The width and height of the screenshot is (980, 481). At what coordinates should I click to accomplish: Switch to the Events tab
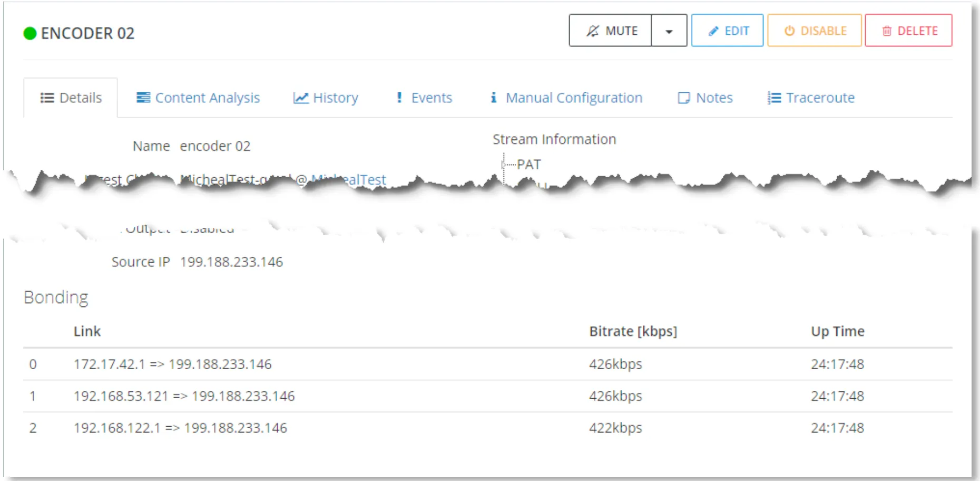[x=424, y=98]
